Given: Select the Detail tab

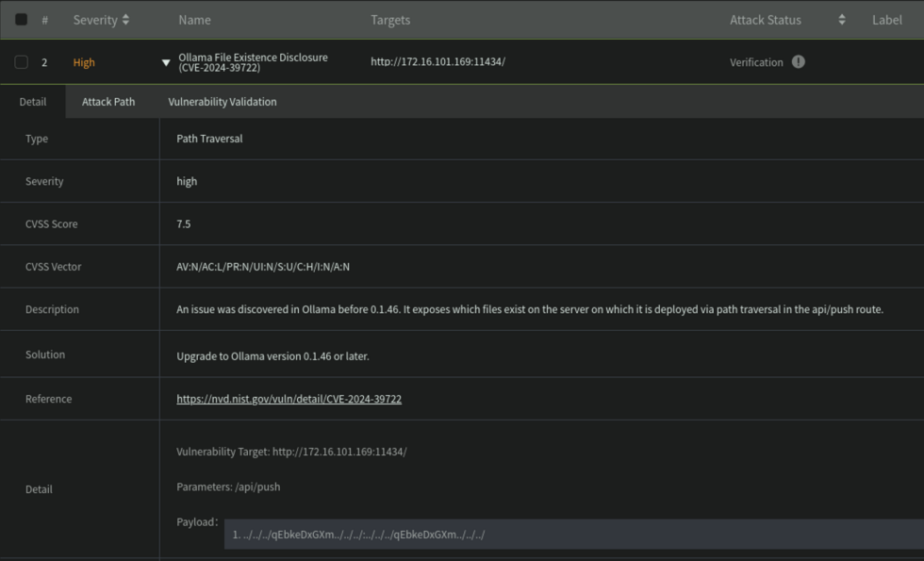Looking at the screenshot, I should (x=32, y=101).
